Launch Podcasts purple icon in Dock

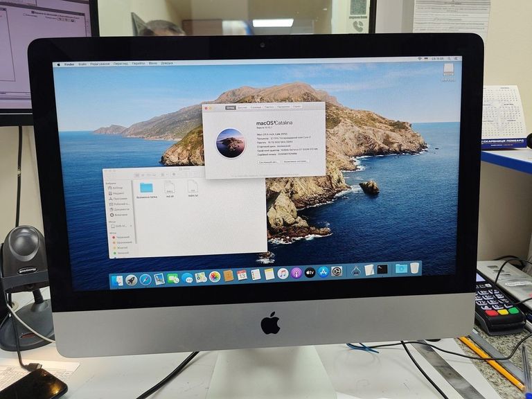pyautogui.click(x=296, y=272)
